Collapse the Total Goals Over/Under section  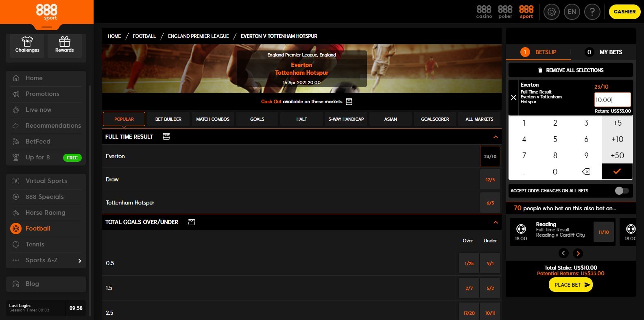[495, 222]
